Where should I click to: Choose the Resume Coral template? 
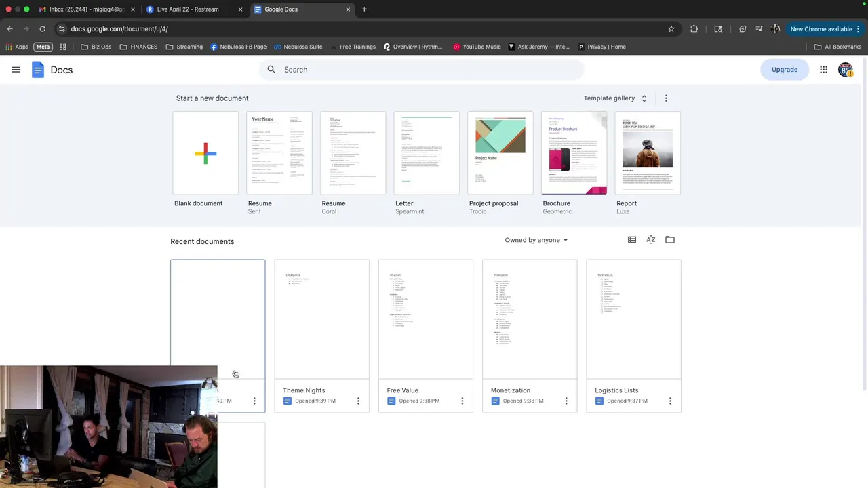coord(353,153)
